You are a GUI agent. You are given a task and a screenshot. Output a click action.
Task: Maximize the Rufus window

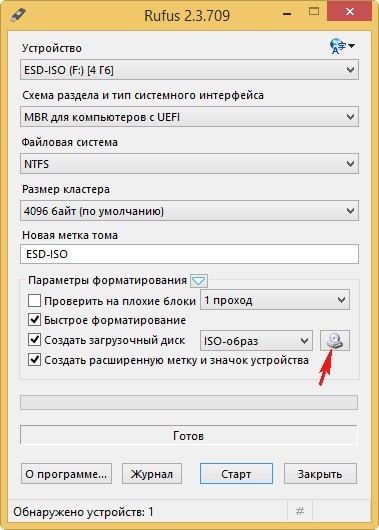point(314,12)
